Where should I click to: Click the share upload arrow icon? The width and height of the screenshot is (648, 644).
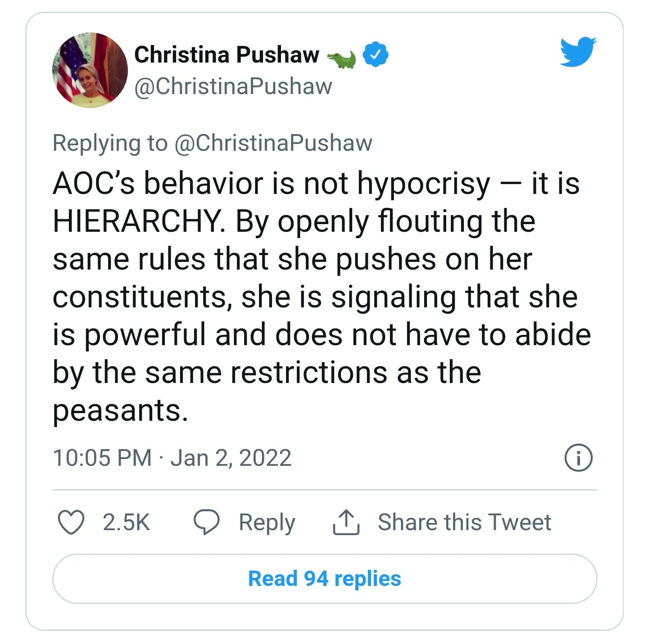[x=346, y=522]
